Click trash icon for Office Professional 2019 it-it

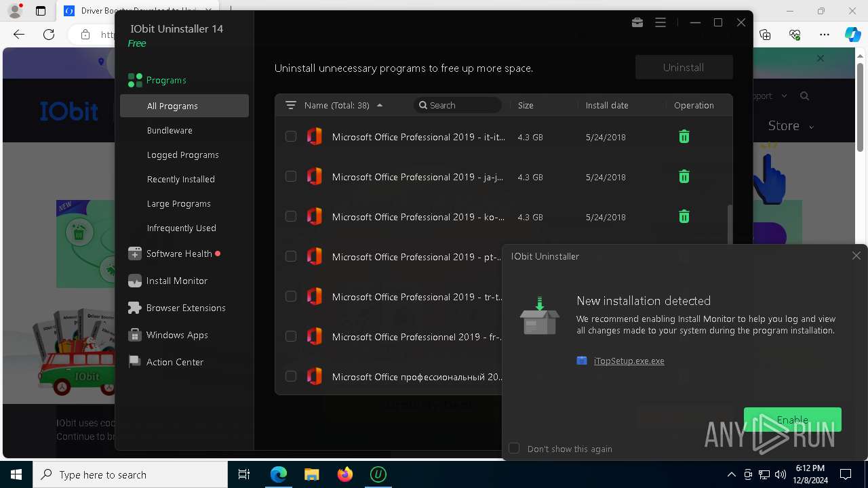tap(684, 137)
